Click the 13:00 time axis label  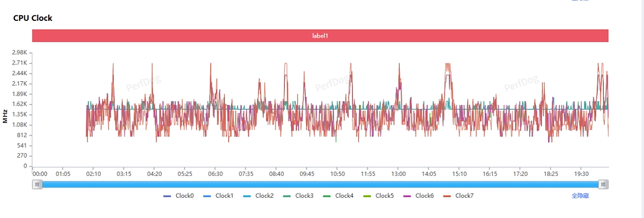click(x=398, y=174)
